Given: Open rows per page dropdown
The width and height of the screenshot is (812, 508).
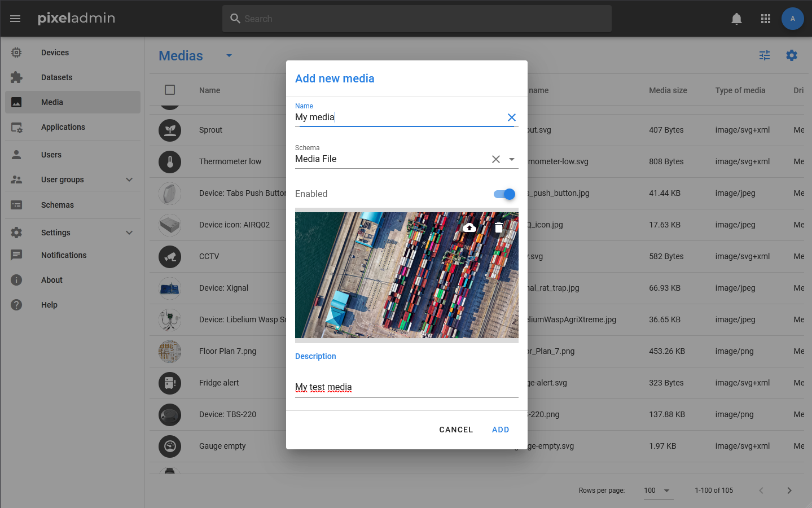Looking at the screenshot, I should point(658,491).
